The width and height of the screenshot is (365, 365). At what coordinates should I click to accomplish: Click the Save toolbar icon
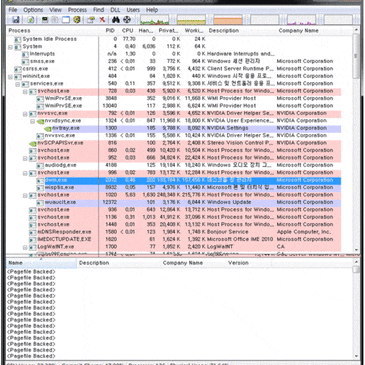pyautogui.click(x=16, y=20)
